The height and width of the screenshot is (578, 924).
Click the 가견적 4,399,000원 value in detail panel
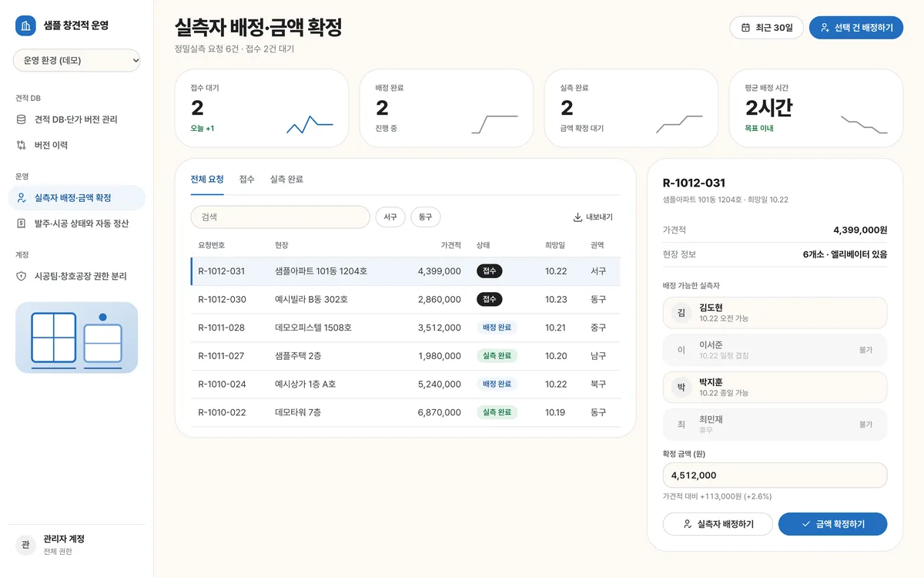860,230
